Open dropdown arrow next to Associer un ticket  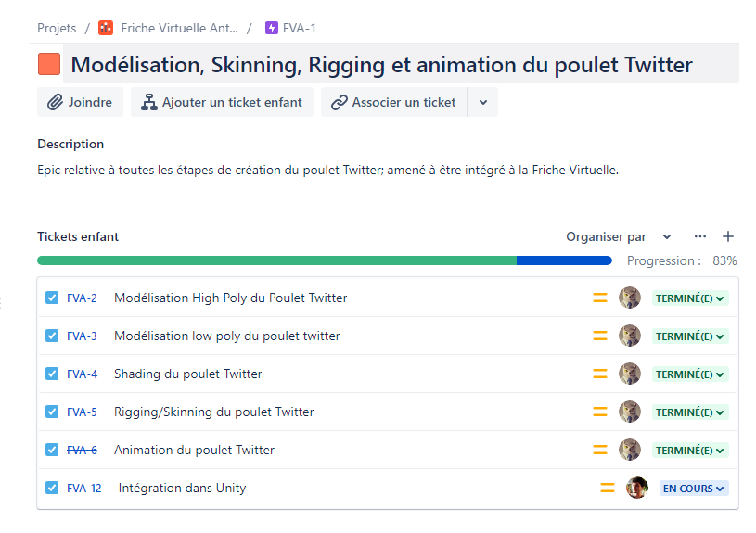pyautogui.click(x=483, y=102)
